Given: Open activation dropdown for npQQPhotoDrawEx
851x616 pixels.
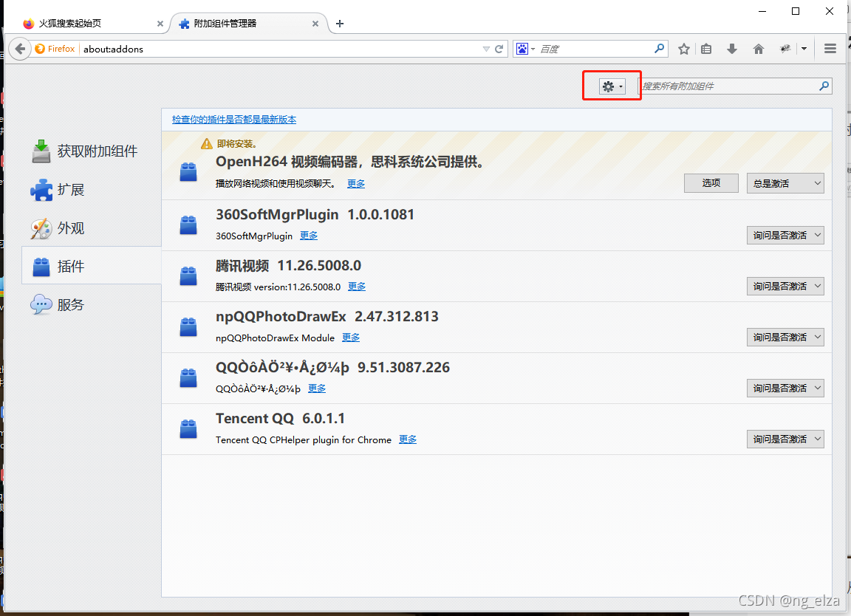Looking at the screenshot, I should click(x=785, y=337).
